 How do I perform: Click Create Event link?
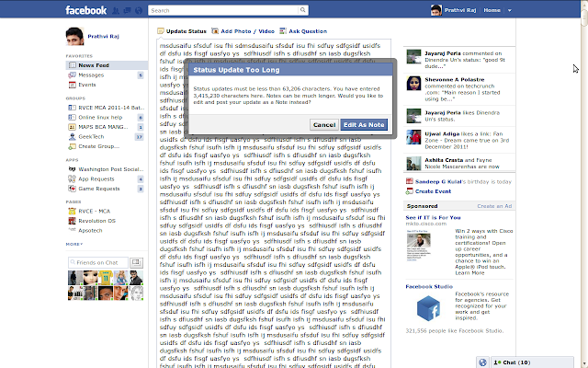(x=433, y=191)
